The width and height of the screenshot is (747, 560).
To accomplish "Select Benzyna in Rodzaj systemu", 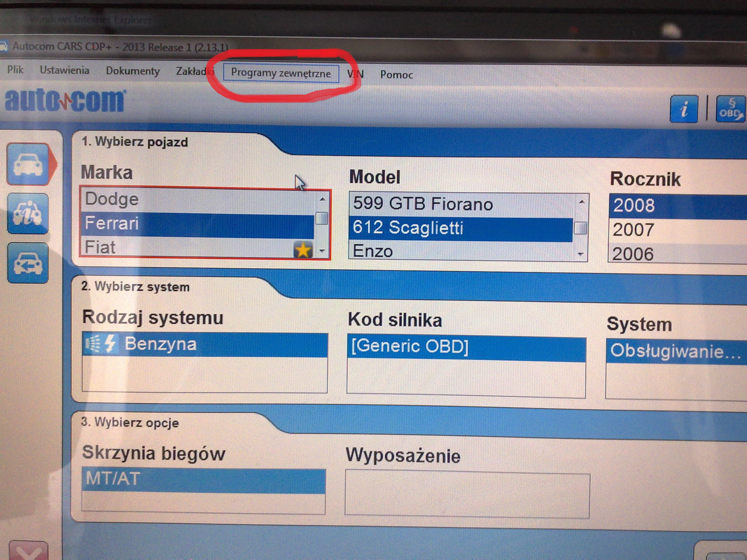I will pos(205,345).
